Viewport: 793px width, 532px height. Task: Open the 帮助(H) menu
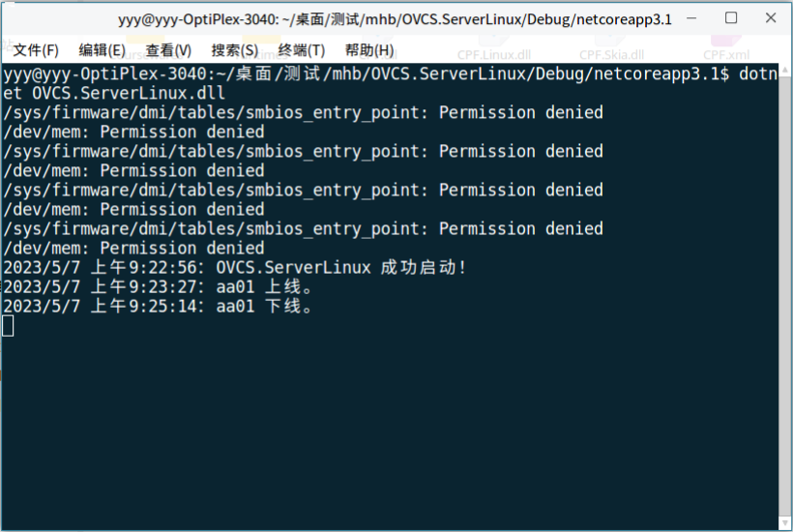(368, 50)
